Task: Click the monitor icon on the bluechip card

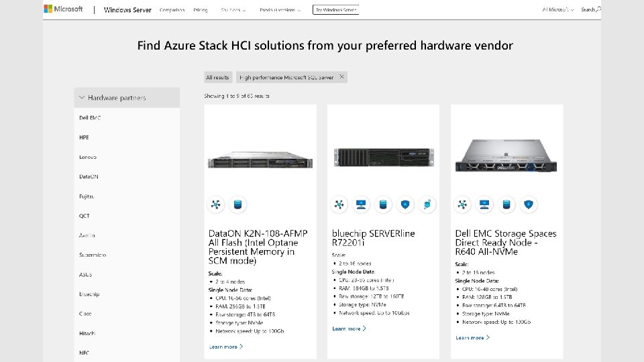Action: click(x=360, y=204)
